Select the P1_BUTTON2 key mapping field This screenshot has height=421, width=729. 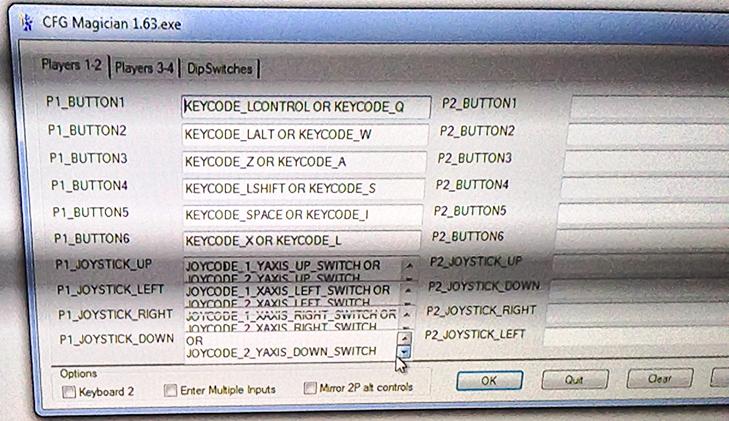click(x=304, y=133)
